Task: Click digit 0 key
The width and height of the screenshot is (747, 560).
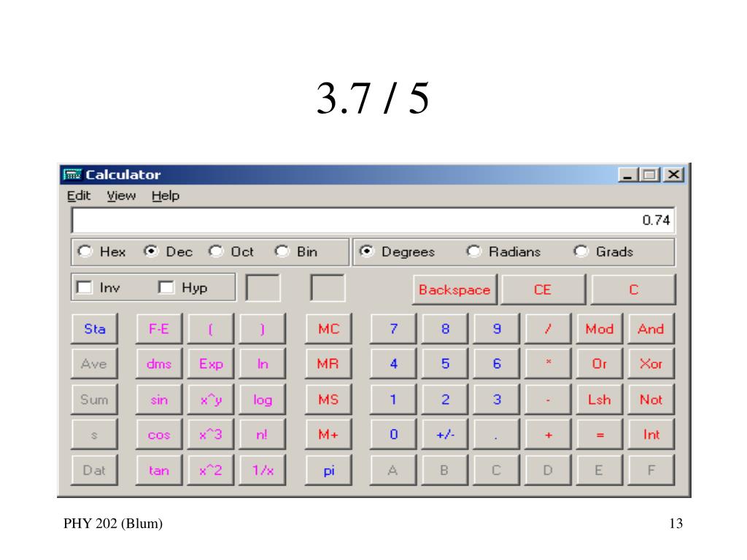Action: pos(393,435)
